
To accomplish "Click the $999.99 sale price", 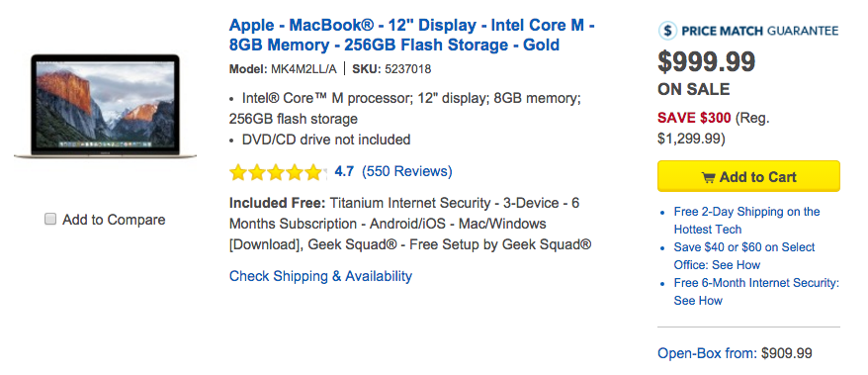I will 706,61.
